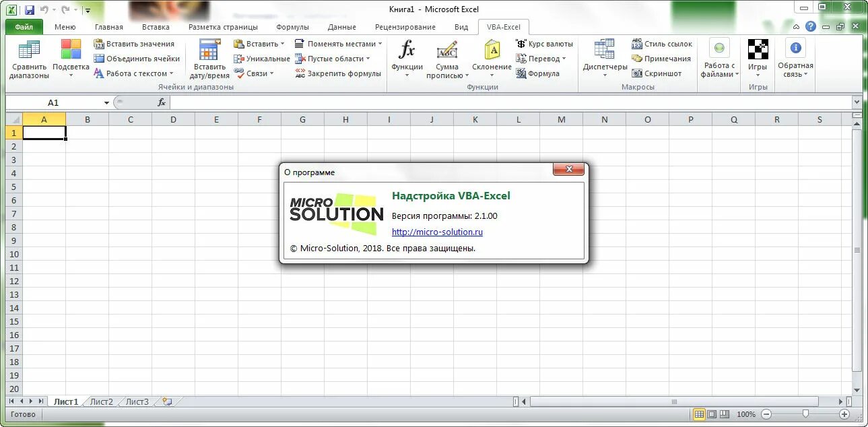The image size is (868, 427).
Task: Open the http://micro-solution.ru link
Action: 437,232
